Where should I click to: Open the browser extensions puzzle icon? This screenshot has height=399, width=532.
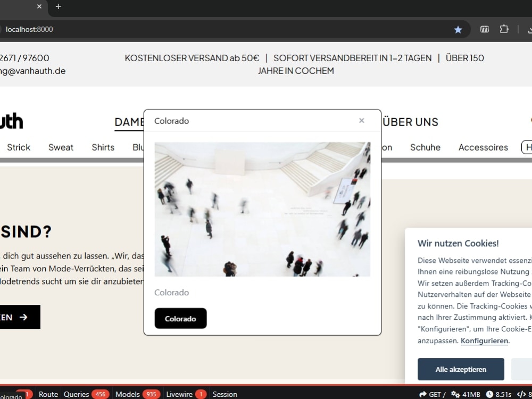click(504, 29)
